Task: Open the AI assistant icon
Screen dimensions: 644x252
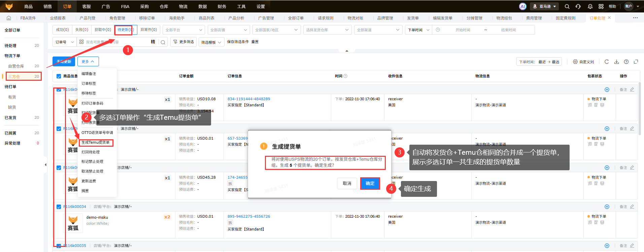Action: coord(522,6)
